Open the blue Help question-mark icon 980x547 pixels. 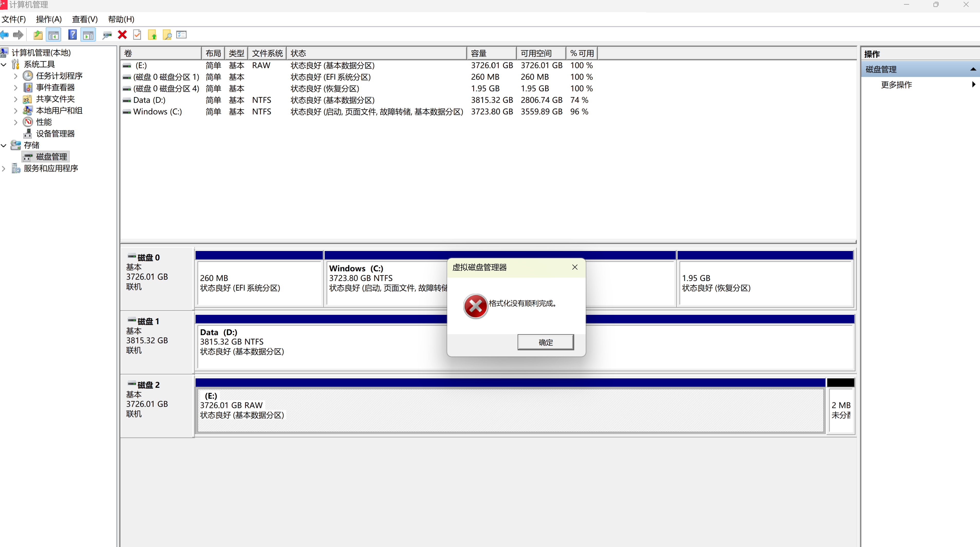click(72, 35)
